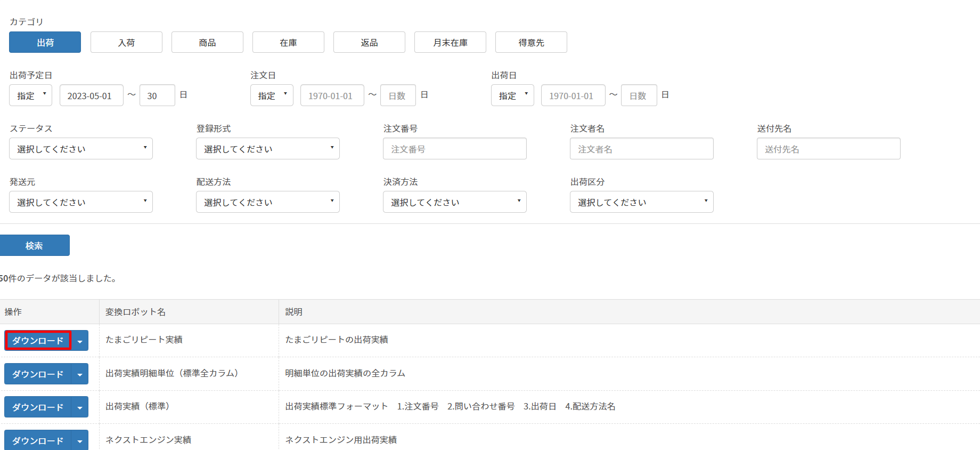Open 注文日 指定 dropdown
Image resolution: width=980 pixels, height=450 pixels.
pos(272,95)
